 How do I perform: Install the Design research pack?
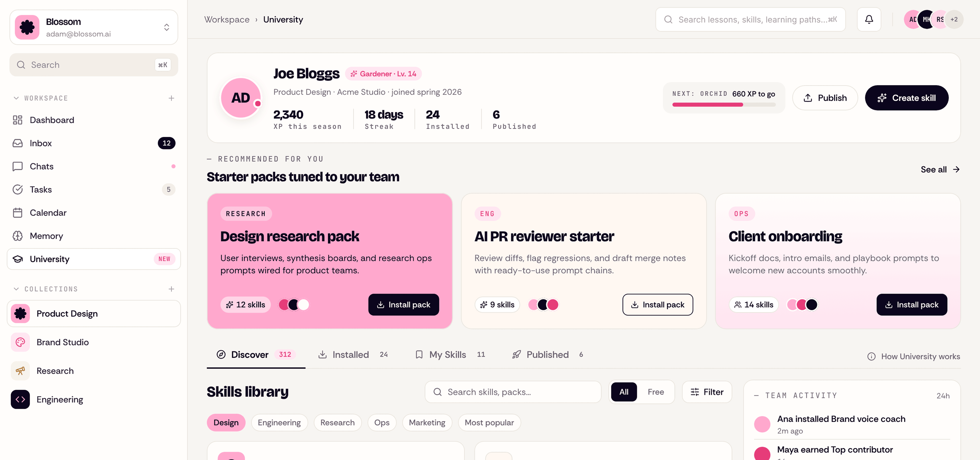(x=403, y=305)
